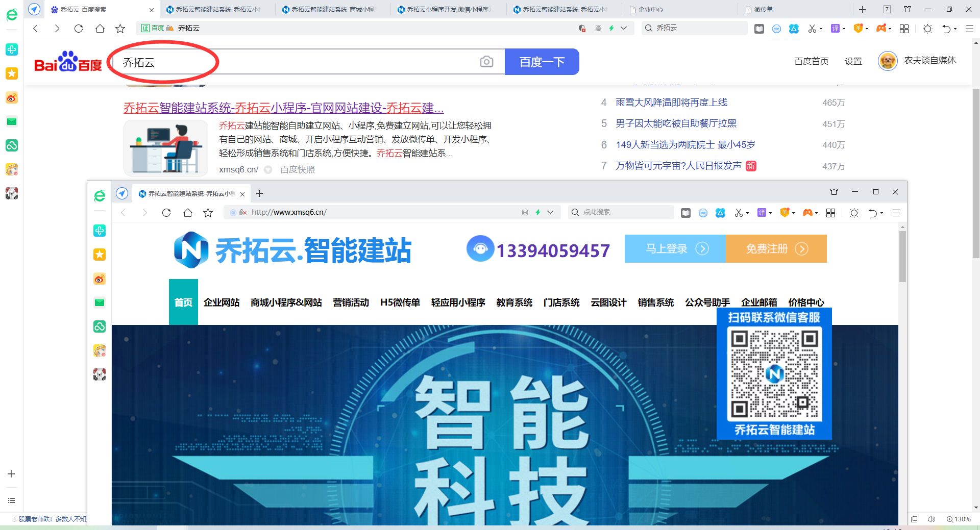980x530 pixels.
Task: Open Weibo from the left sidebar
Action: tap(11, 97)
